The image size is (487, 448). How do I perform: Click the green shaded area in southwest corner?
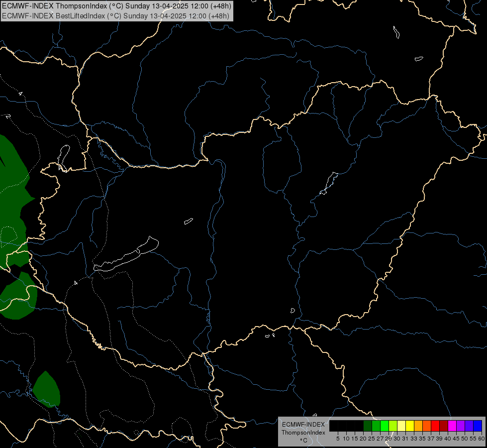[x=46, y=389]
